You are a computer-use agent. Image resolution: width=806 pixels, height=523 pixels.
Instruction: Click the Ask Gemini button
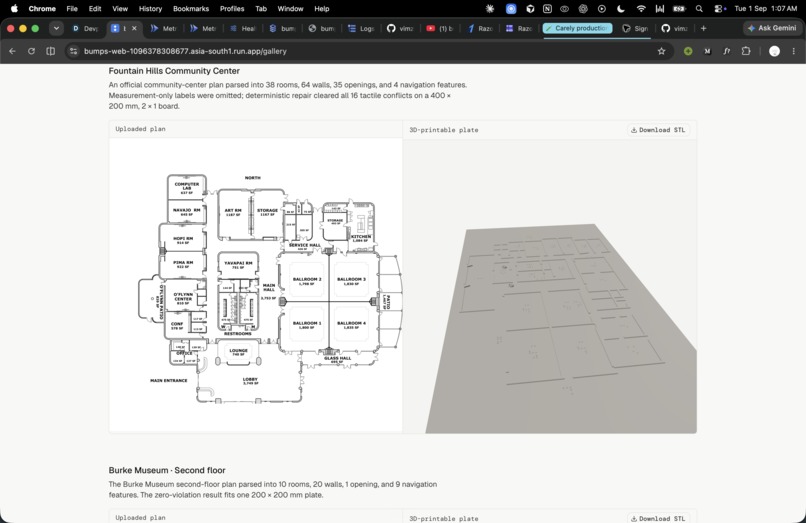(771, 28)
